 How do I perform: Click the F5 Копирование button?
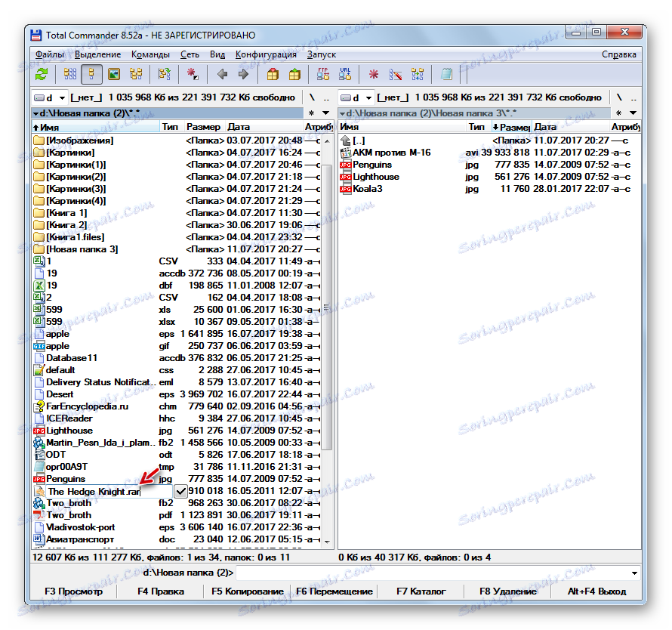tap(248, 591)
